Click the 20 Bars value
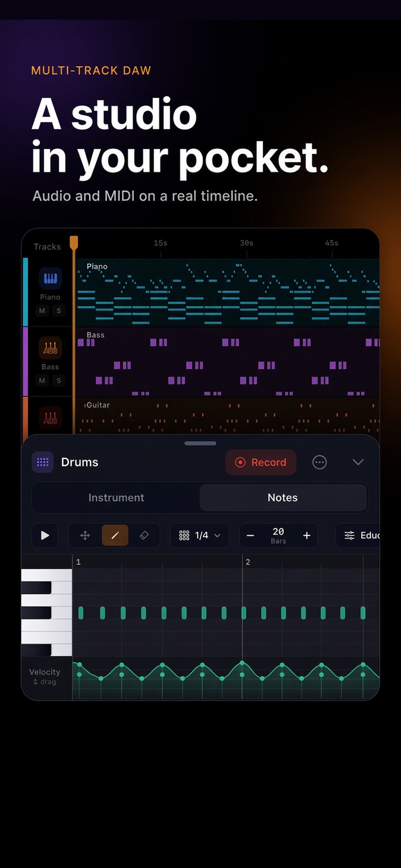401x868 pixels. click(278, 535)
